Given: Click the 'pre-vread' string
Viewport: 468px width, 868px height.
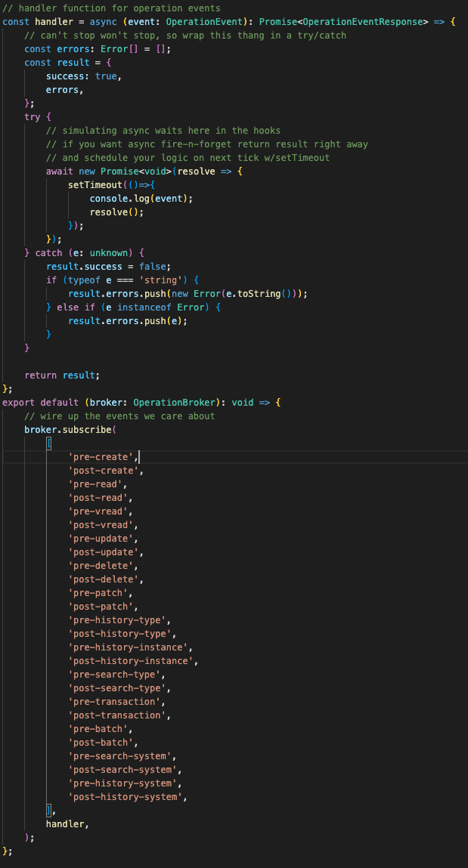Looking at the screenshot, I should point(98,511).
